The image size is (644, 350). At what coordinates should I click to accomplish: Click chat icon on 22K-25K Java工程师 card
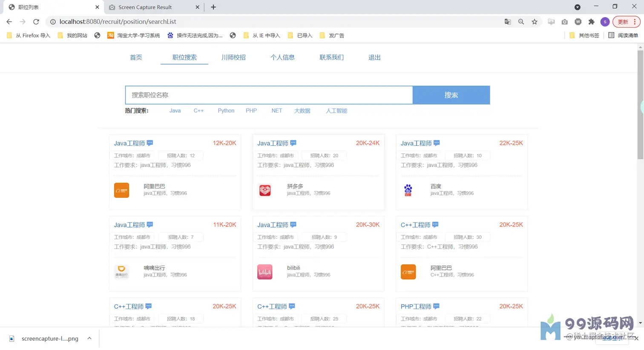437,143
